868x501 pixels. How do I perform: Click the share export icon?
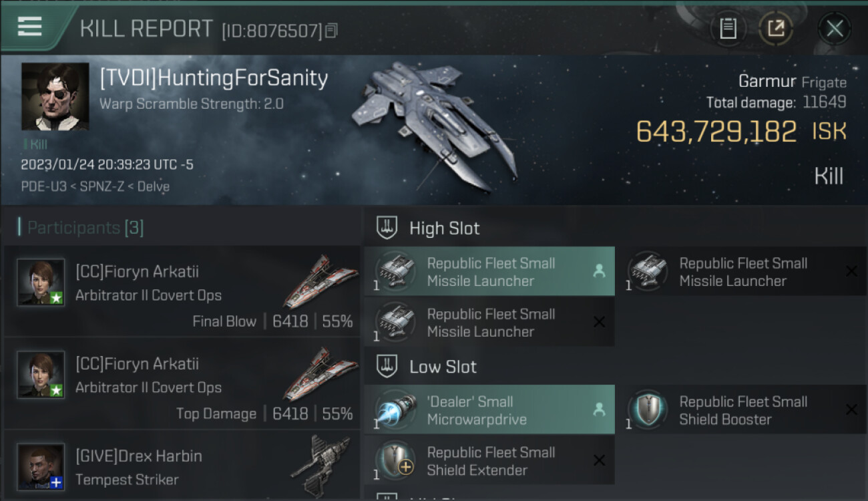tap(776, 29)
